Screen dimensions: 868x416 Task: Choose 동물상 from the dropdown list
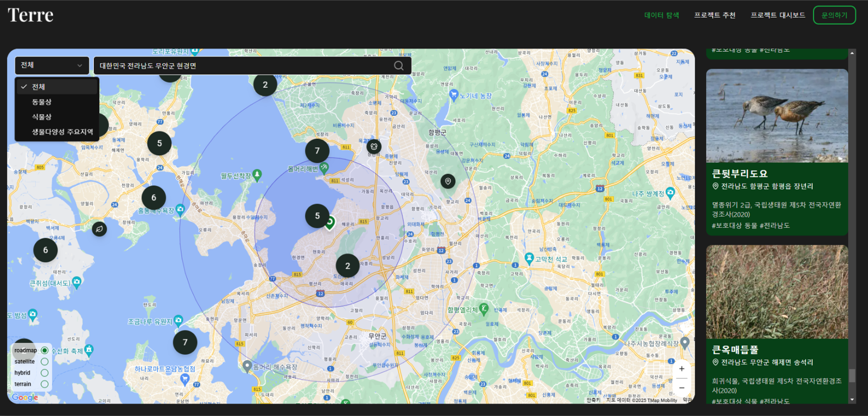(42, 102)
